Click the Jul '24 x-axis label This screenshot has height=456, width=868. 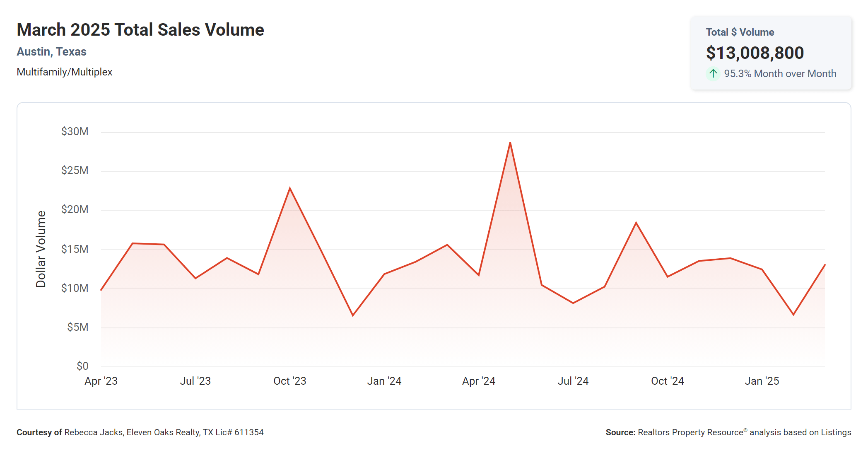(573, 381)
